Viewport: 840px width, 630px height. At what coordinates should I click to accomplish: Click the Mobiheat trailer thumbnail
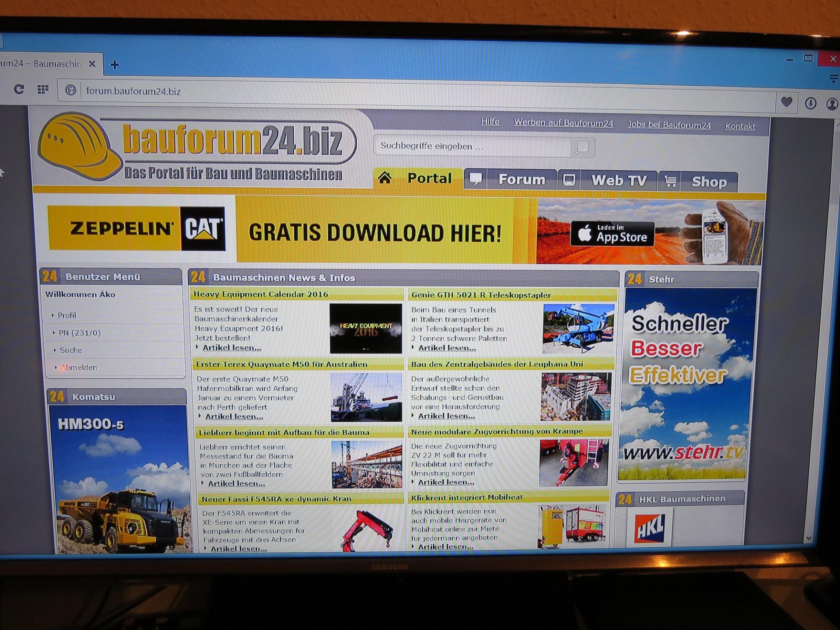(572, 527)
